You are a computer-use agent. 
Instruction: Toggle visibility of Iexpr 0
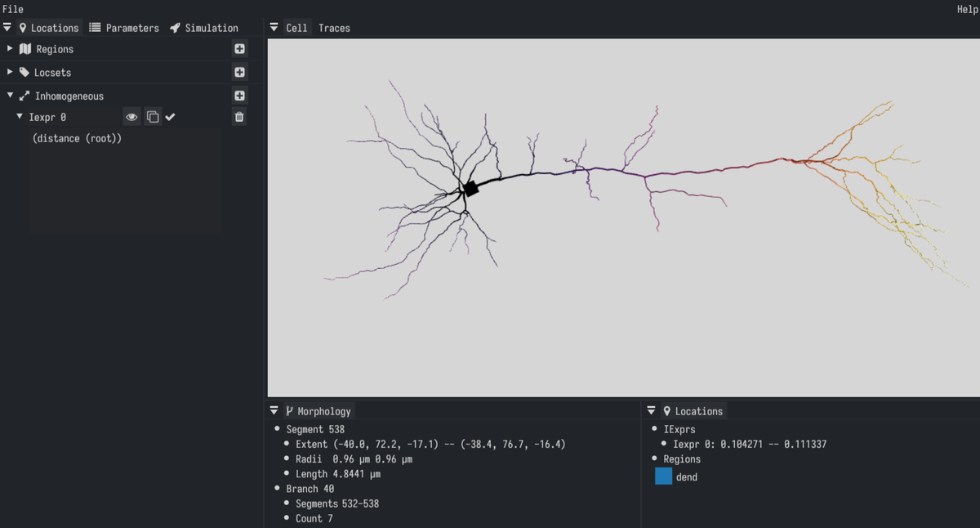[x=131, y=117]
